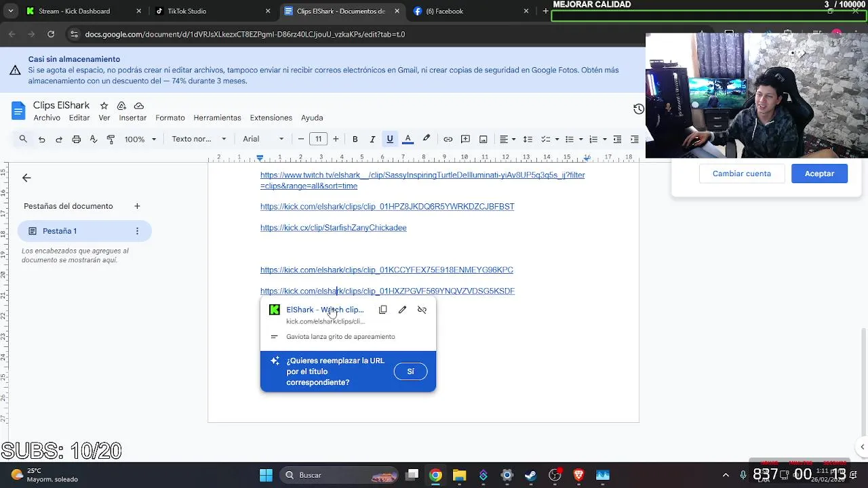
Task: Copy the link from the preview card
Action: pyautogui.click(x=383, y=310)
